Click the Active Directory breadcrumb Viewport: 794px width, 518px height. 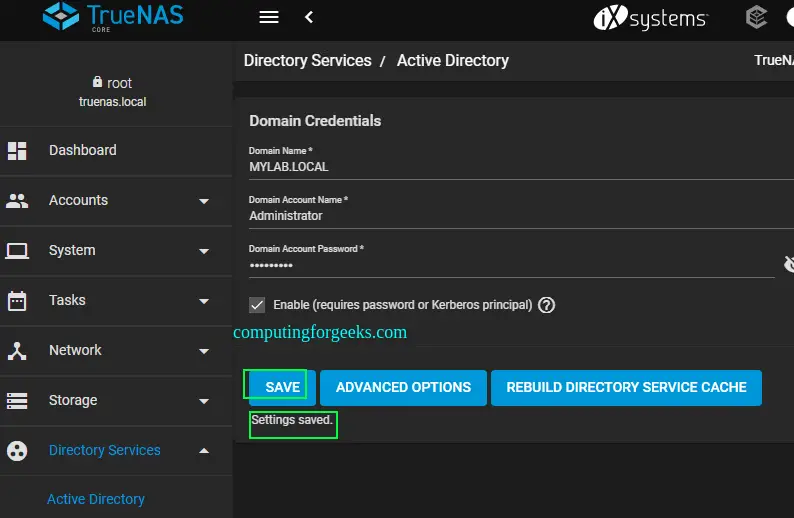pyautogui.click(x=453, y=61)
